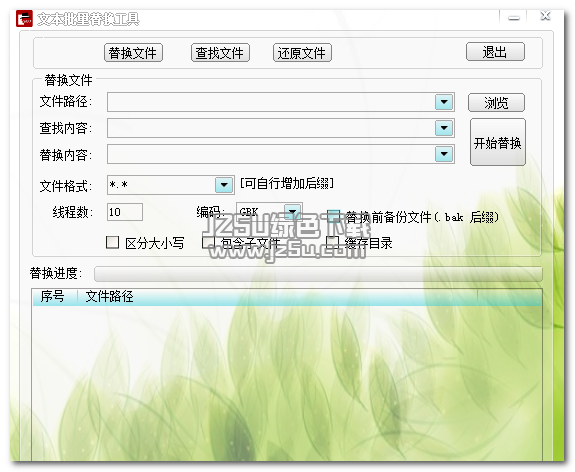Expand the 查找内容 dropdown arrow
The width and height of the screenshot is (575, 472).
(x=444, y=128)
